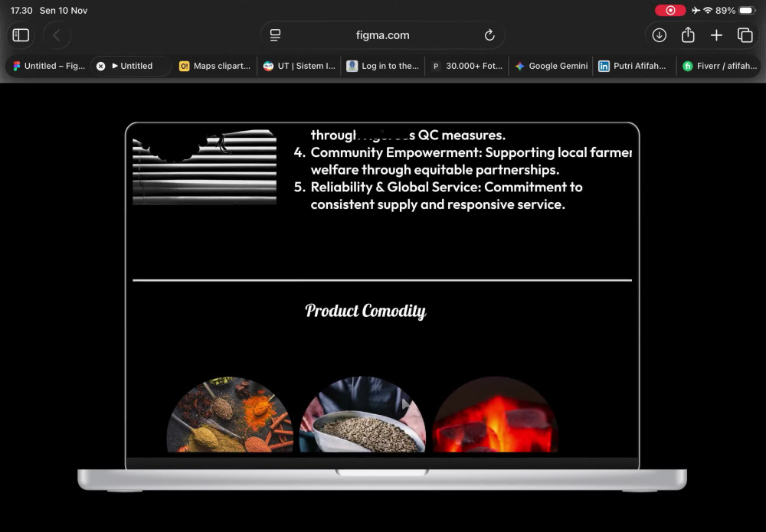Click the Community Empowerment list item
Viewport: 766px width, 532px height.
(x=462, y=161)
